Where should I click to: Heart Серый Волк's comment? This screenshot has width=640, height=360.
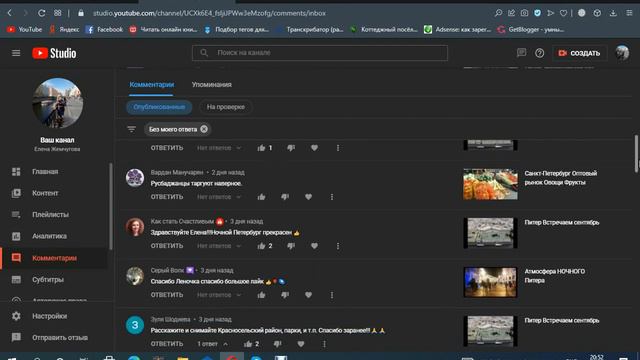coord(308,295)
